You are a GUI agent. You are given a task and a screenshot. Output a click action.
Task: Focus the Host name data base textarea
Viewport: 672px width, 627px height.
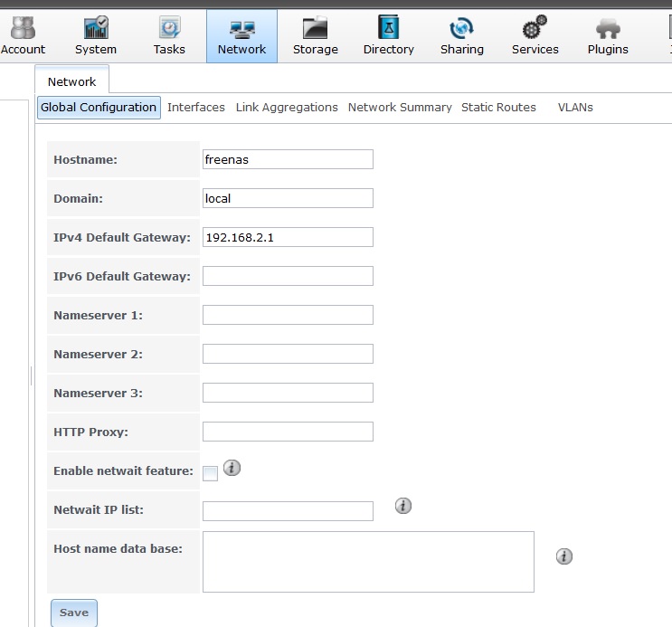coord(369,562)
